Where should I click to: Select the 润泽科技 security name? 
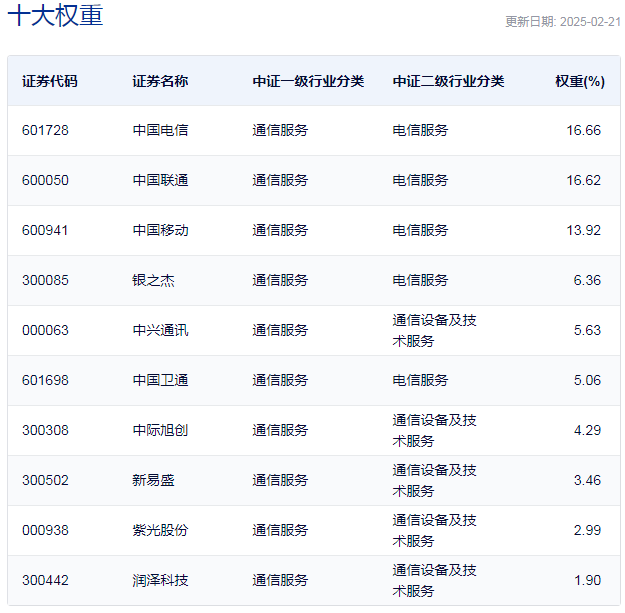[160, 580]
